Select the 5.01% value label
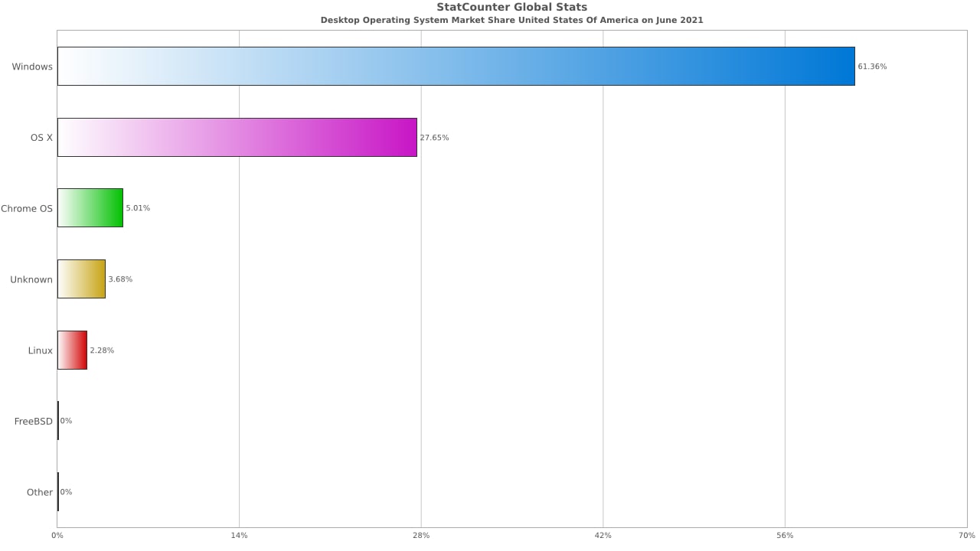 [138, 208]
